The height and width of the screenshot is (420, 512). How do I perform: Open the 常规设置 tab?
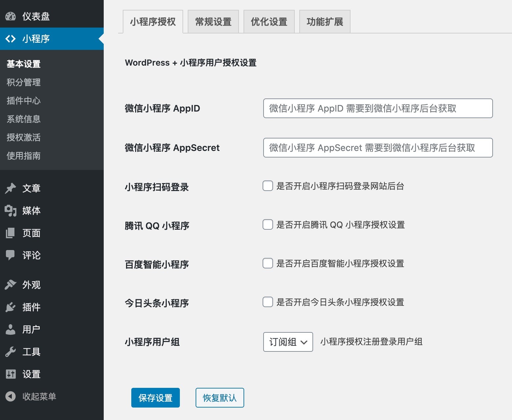coord(213,22)
